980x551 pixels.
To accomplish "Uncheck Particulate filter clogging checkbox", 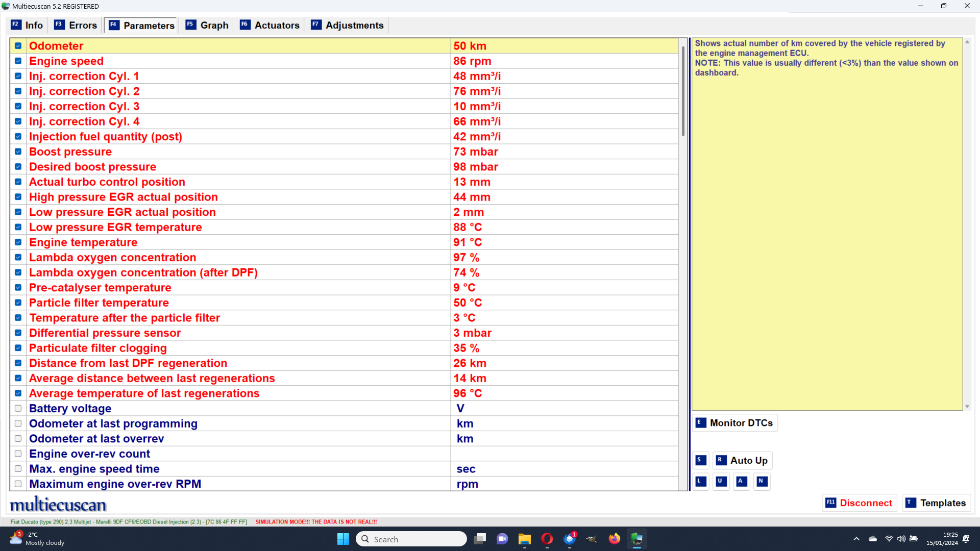I will click(18, 348).
